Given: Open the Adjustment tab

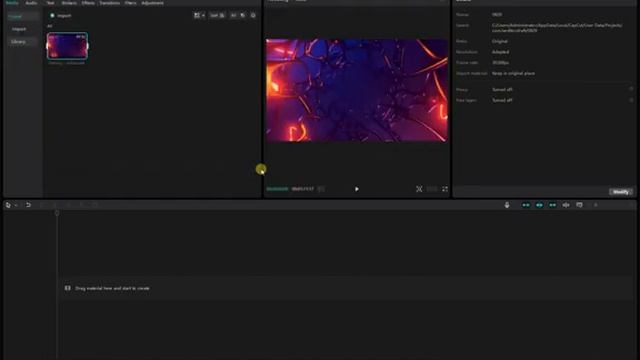Looking at the screenshot, I should [152, 2].
